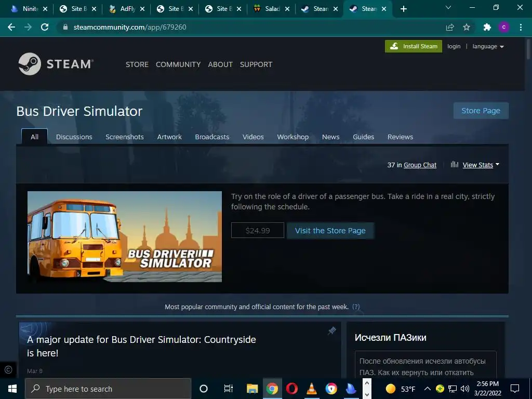Close the AdFly browser tab
532x399 pixels.
[x=142, y=9]
